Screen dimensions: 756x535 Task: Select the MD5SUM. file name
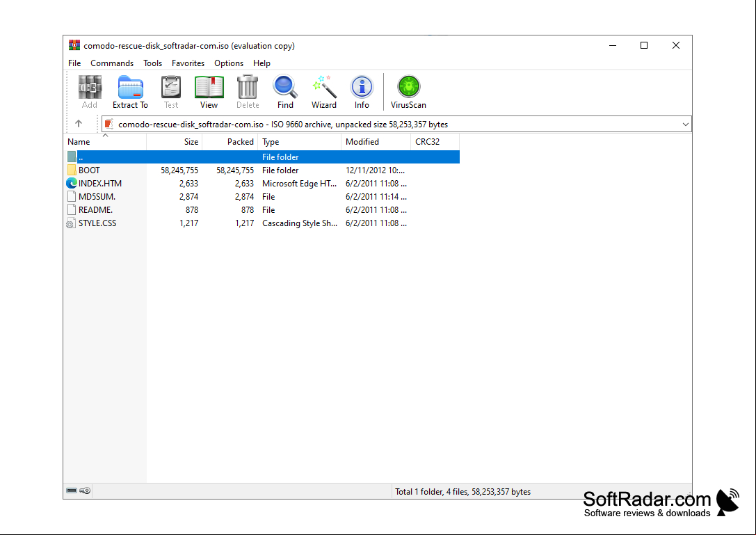(x=97, y=197)
